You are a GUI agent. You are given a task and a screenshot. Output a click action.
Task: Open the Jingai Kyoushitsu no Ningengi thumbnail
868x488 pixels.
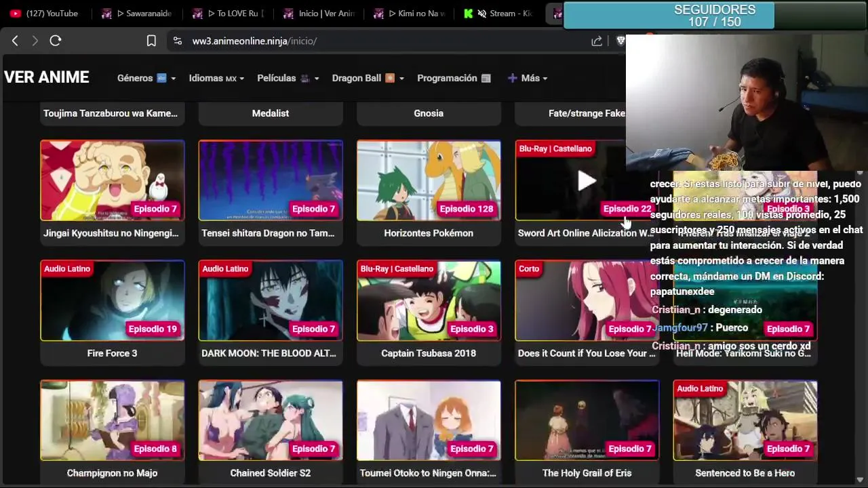113,180
